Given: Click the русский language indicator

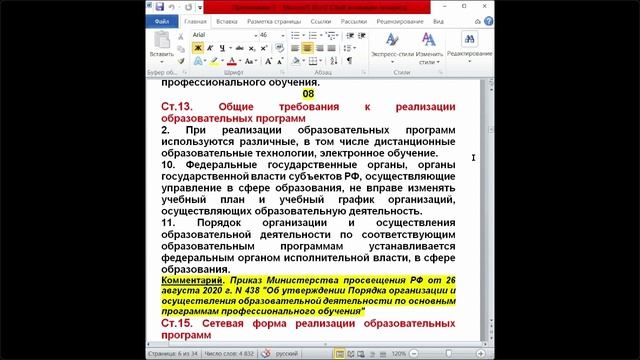Looking at the screenshot, I should tap(287, 353).
